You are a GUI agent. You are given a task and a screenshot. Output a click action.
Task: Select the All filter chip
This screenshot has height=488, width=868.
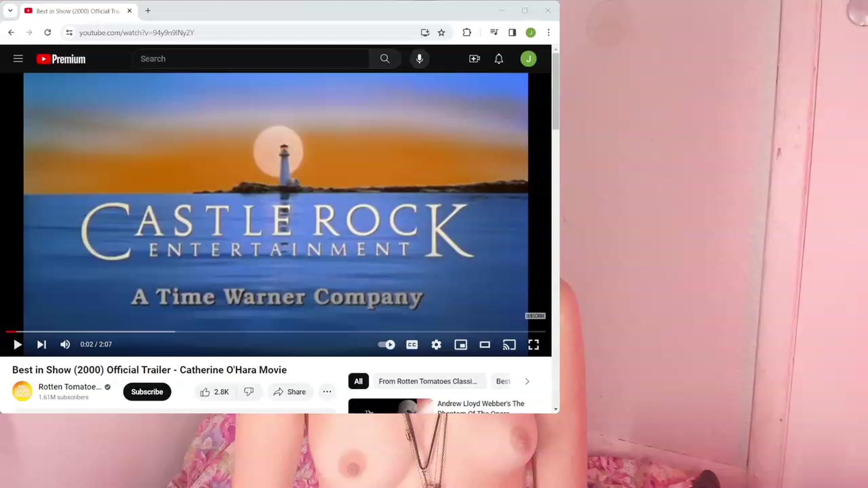[359, 381]
